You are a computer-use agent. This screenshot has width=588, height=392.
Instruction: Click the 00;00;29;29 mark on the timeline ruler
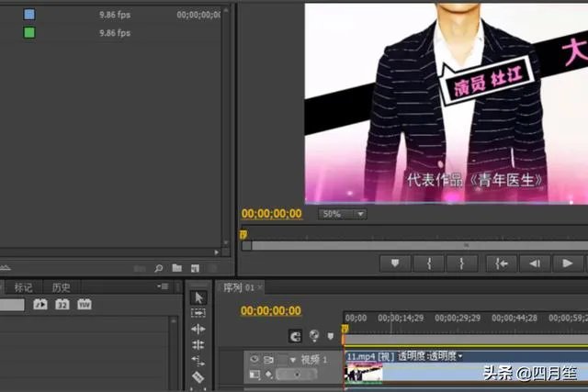point(458,319)
